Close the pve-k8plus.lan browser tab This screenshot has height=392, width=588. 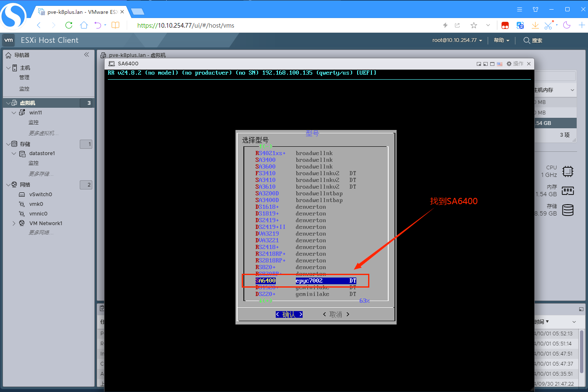pyautogui.click(x=122, y=12)
